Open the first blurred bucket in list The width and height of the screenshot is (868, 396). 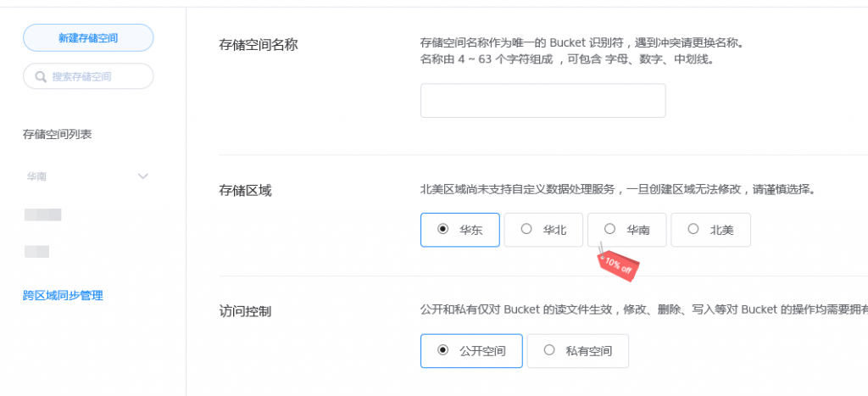tap(42, 215)
